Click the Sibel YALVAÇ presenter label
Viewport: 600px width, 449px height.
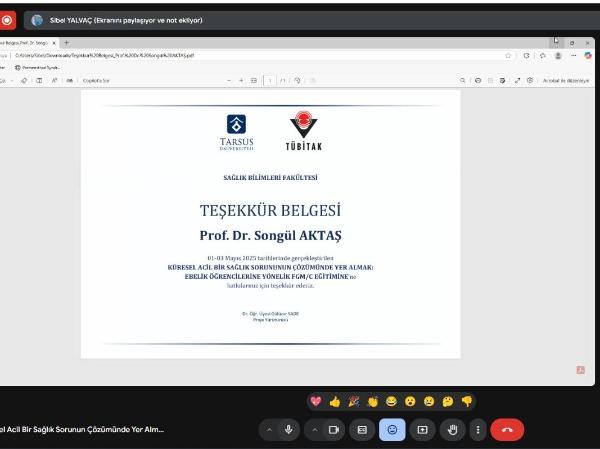(126, 20)
